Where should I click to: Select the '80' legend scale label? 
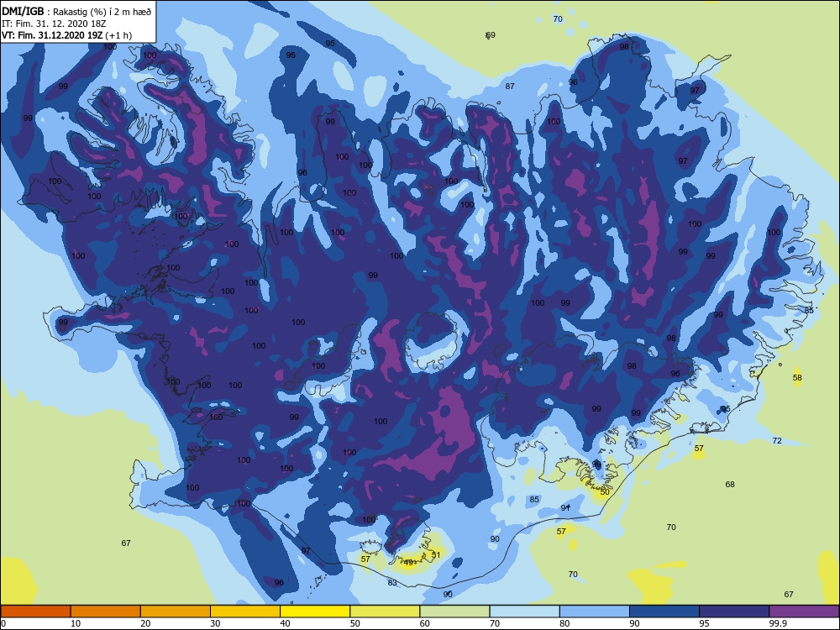(x=564, y=623)
